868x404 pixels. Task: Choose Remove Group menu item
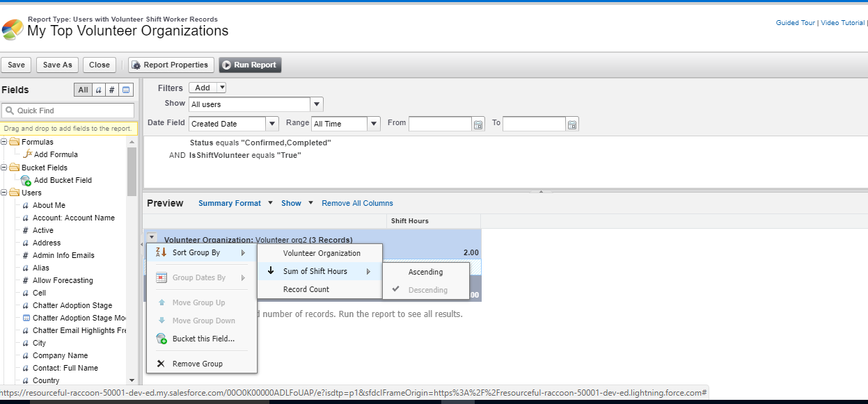click(x=201, y=364)
